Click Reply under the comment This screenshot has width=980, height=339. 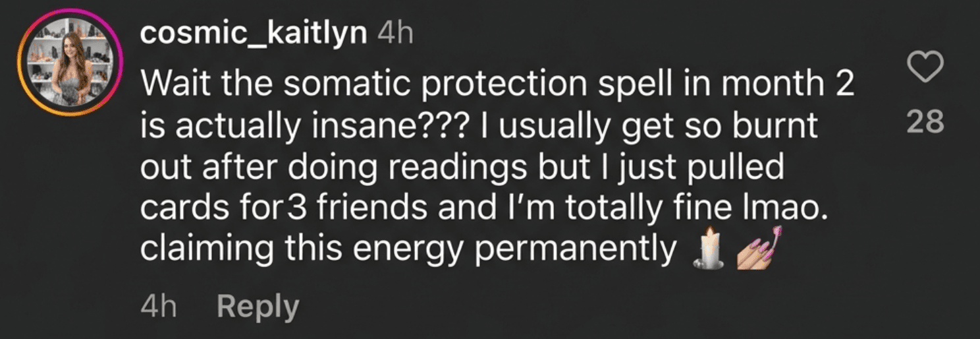258,307
